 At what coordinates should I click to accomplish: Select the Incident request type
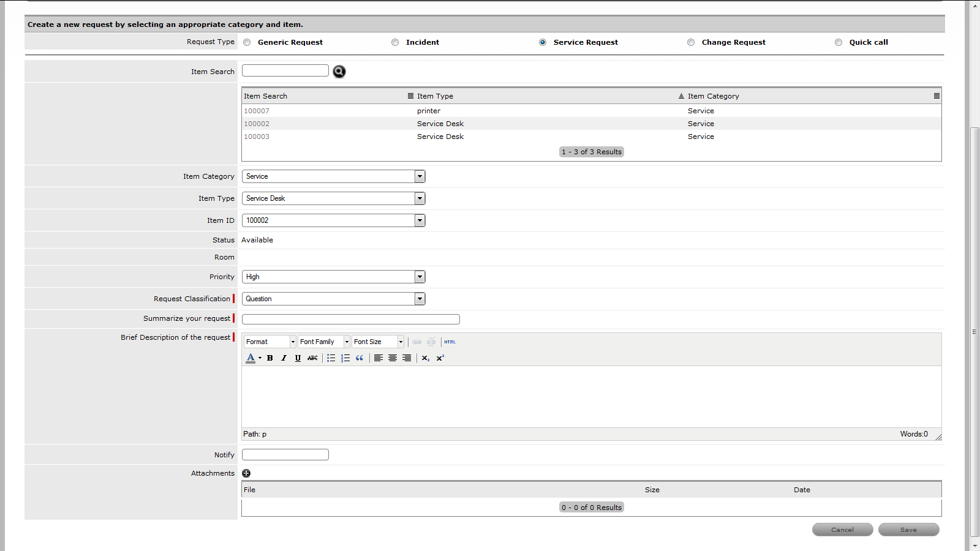pyautogui.click(x=395, y=42)
